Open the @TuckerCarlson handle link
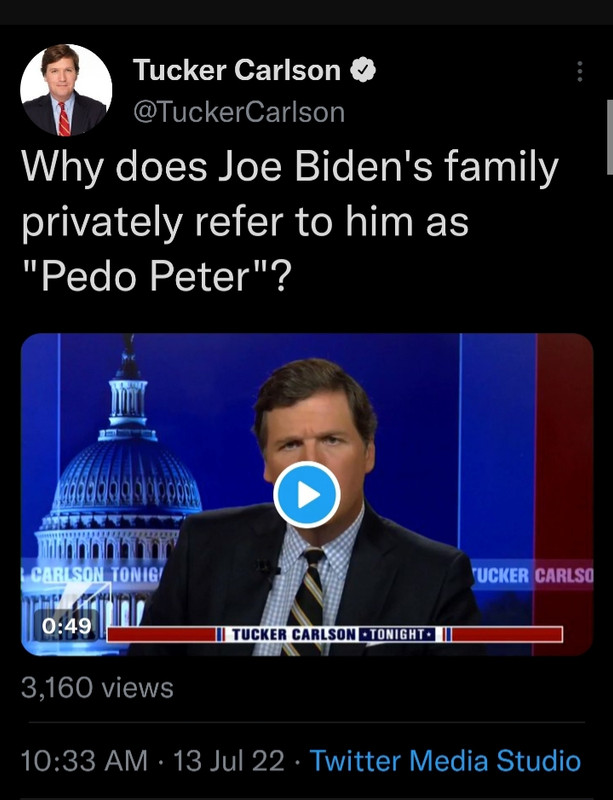Image resolution: width=613 pixels, height=800 pixels. click(x=238, y=112)
